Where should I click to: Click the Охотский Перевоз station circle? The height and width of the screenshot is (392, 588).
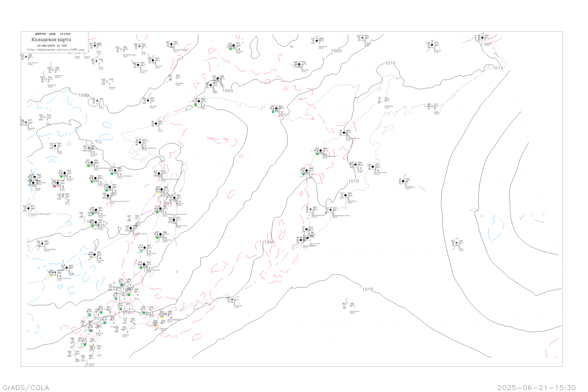click(x=171, y=44)
